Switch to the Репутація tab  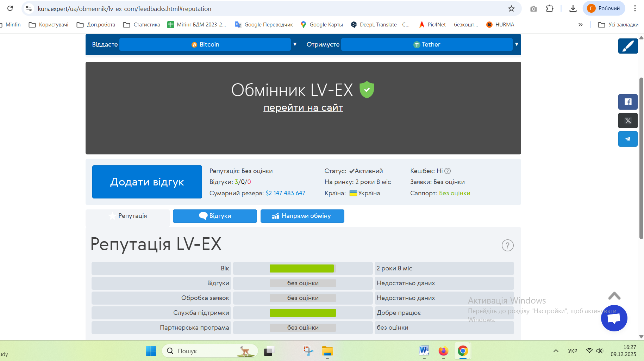click(x=127, y=216)
